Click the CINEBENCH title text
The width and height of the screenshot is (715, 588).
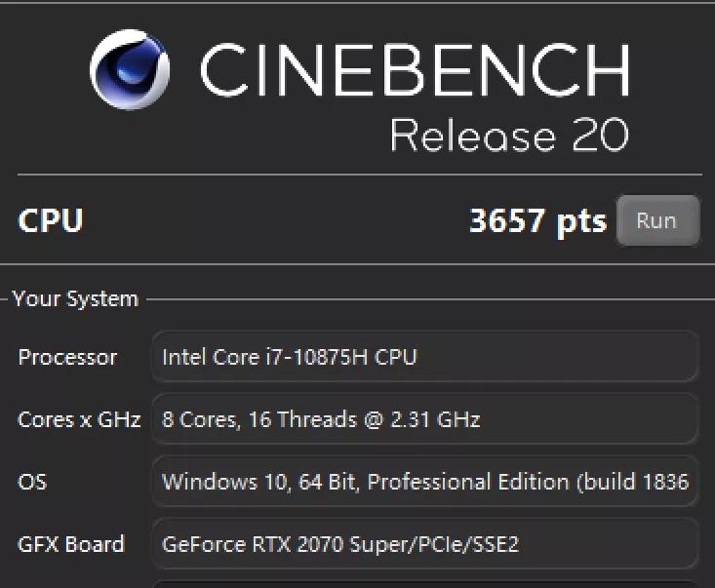pos(414,68)
